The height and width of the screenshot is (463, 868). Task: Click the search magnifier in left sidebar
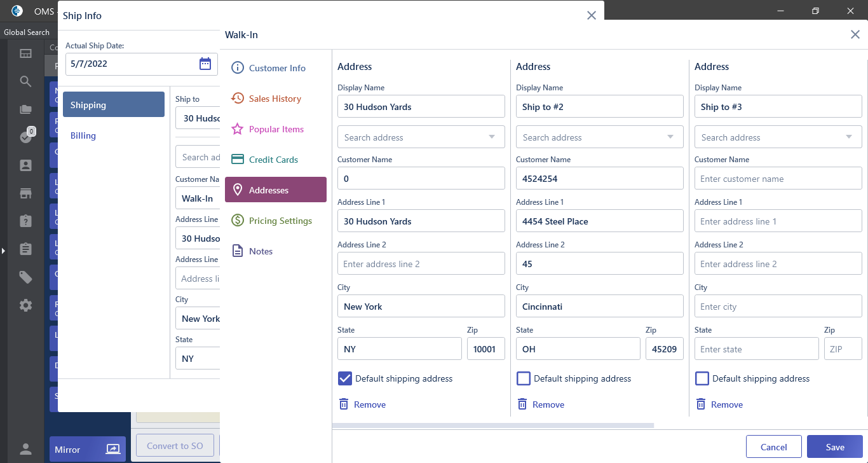click(x=25, y=81)
